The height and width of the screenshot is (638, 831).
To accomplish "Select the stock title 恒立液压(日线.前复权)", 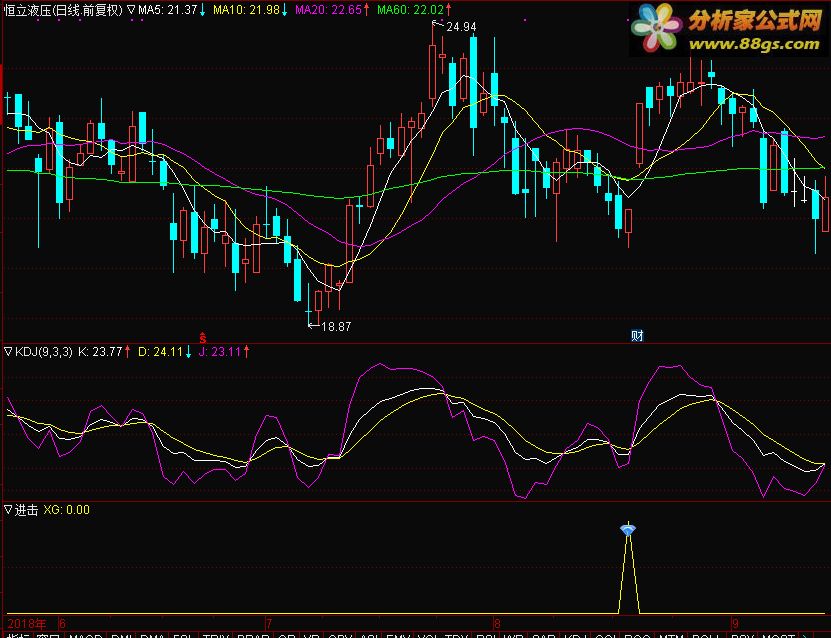I will [x=64, y=10].
